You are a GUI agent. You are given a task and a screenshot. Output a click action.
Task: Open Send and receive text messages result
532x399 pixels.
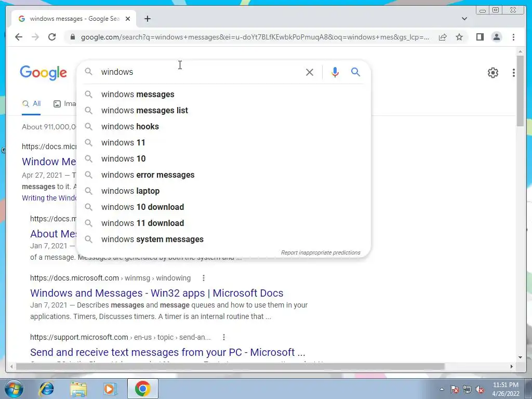click(x=168, y=352)
